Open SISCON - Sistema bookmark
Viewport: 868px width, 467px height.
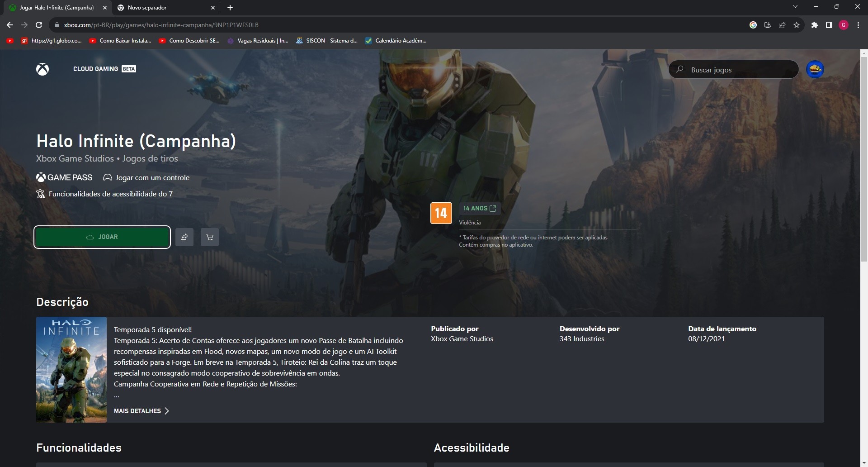coord(327,41)
